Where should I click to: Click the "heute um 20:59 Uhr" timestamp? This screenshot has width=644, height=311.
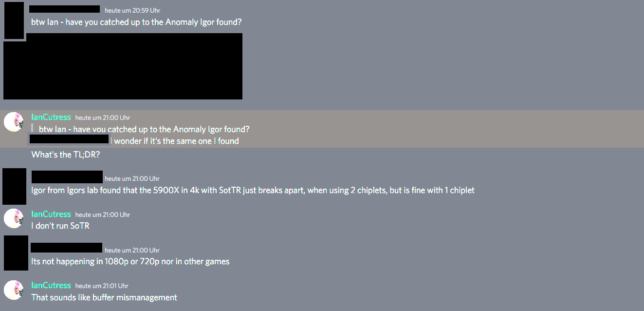(x=132, y=10)
